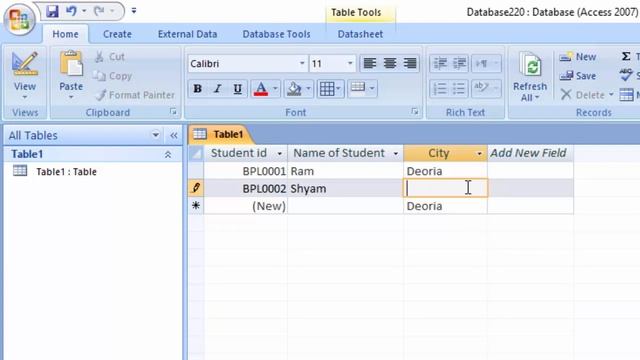Toggle Italic formatting
Viewport: 640px width, 360px height.
[218, 89]
